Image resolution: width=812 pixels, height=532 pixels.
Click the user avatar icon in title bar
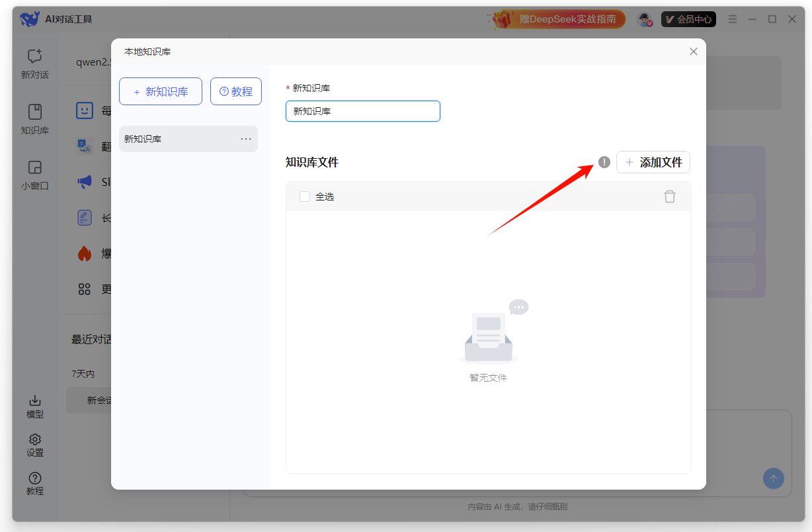coord(644,19)
